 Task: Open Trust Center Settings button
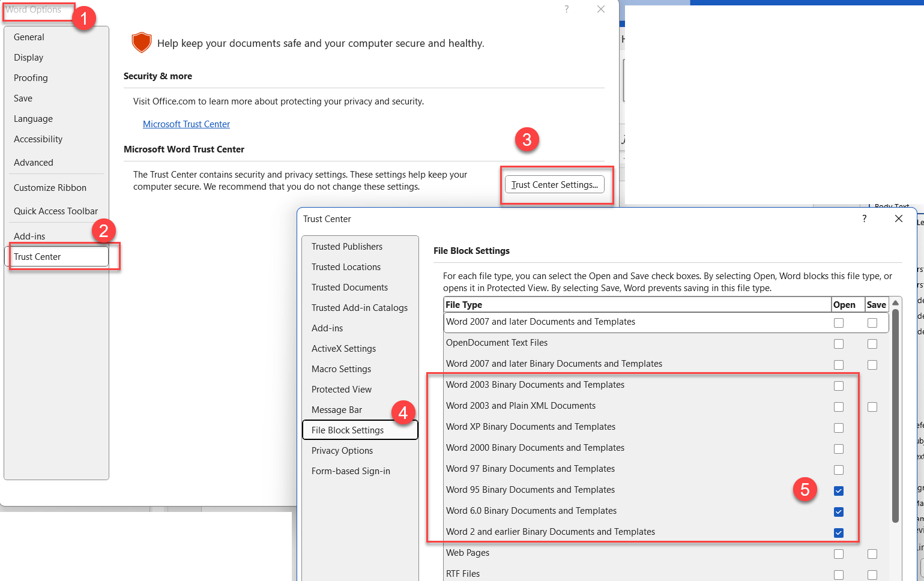(555, 185)
